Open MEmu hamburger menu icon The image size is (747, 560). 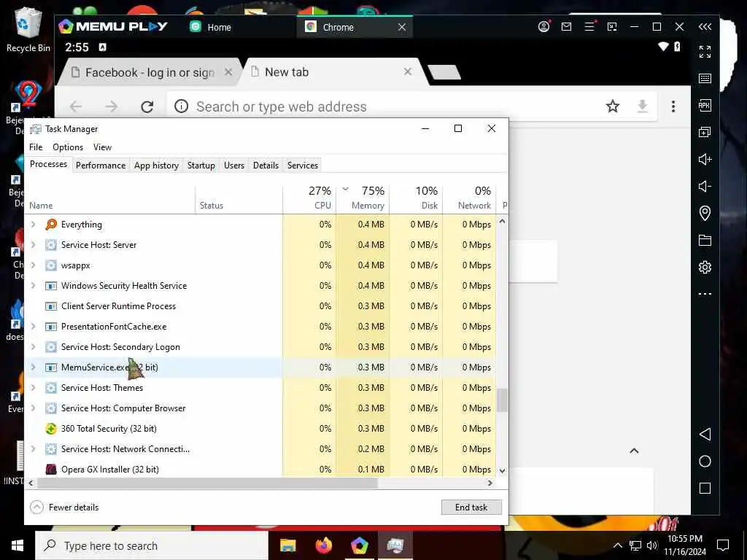[589, 26]
